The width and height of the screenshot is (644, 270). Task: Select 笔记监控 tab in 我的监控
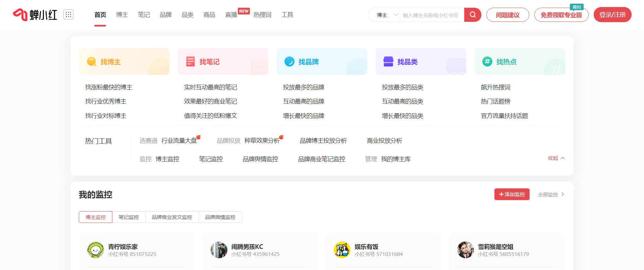tap(129, 217)
